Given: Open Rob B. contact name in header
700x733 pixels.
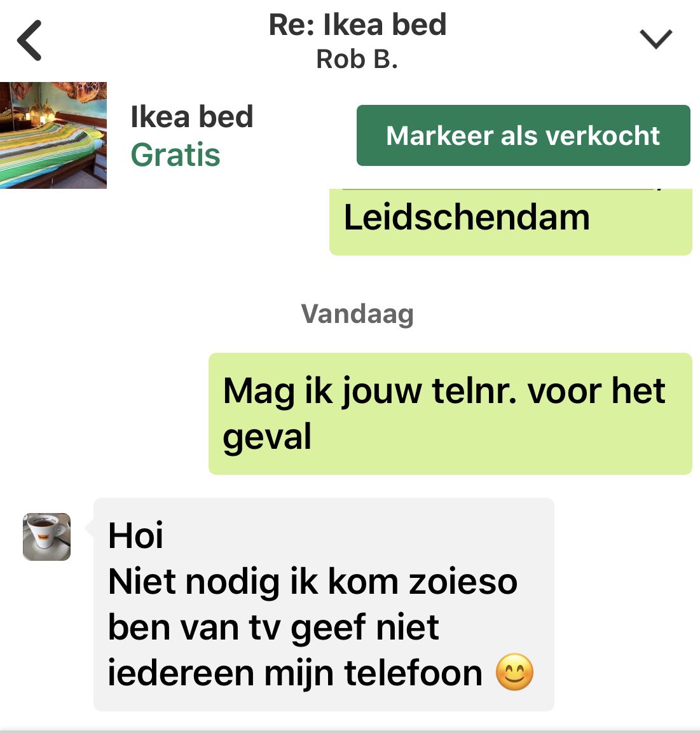Looking at the screenshot, I should 357,59.
